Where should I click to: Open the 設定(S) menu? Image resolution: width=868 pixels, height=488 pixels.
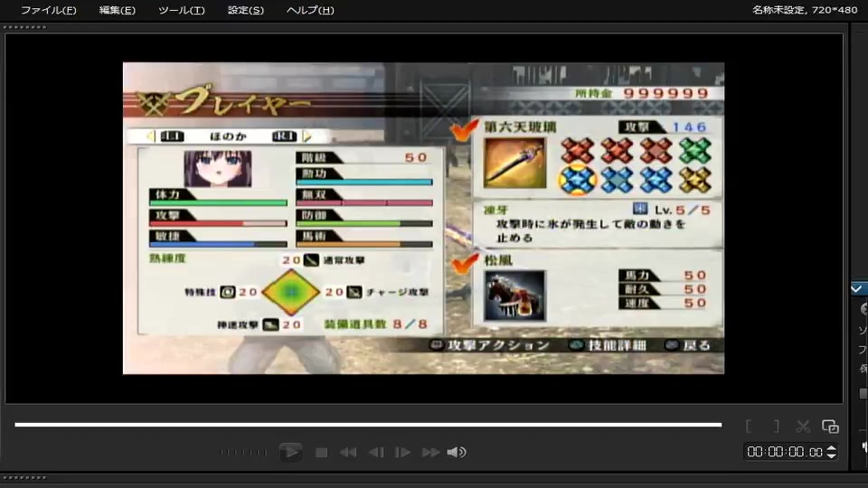click(x=246, y=10)
